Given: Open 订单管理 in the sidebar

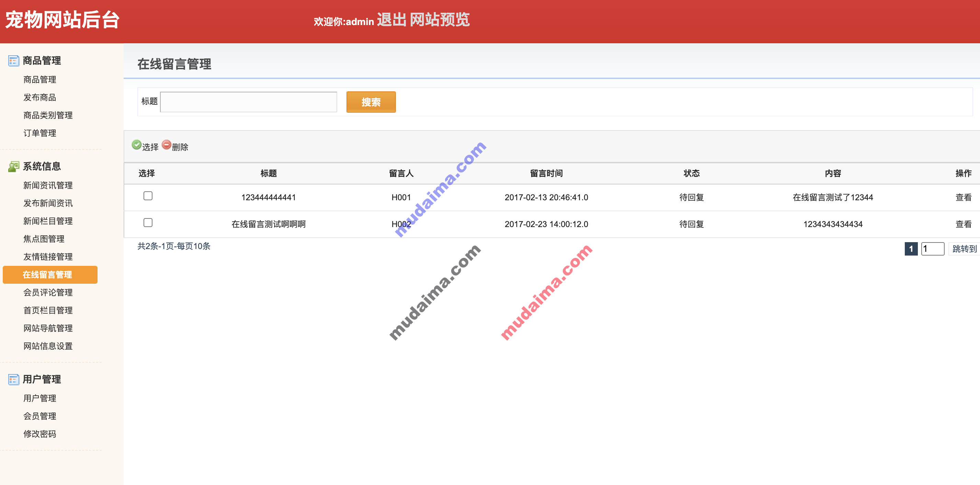Looking at the screenshot, I should click(39, 133).
